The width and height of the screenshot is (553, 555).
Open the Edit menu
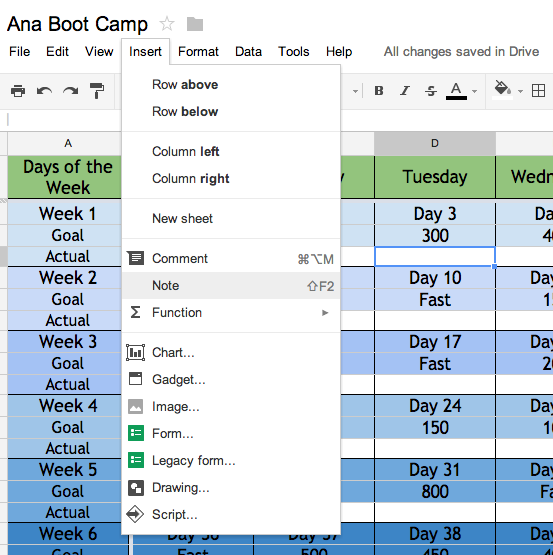point(57,52)
